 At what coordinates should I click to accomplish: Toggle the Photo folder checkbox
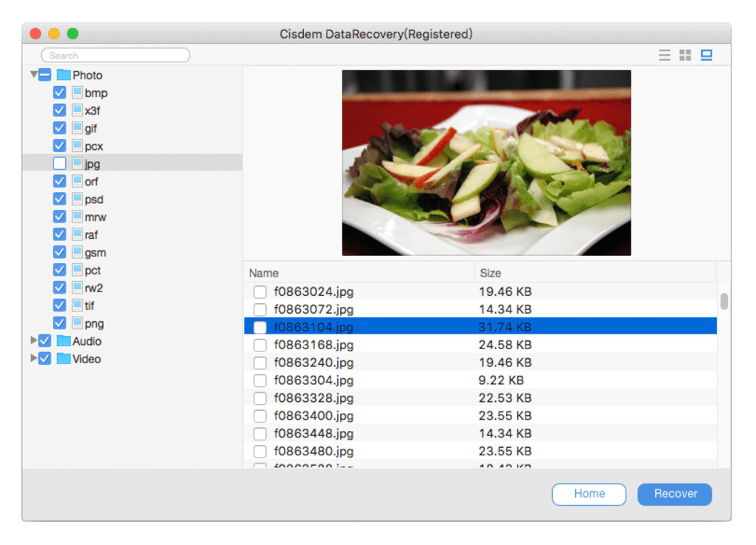(44, 75)
